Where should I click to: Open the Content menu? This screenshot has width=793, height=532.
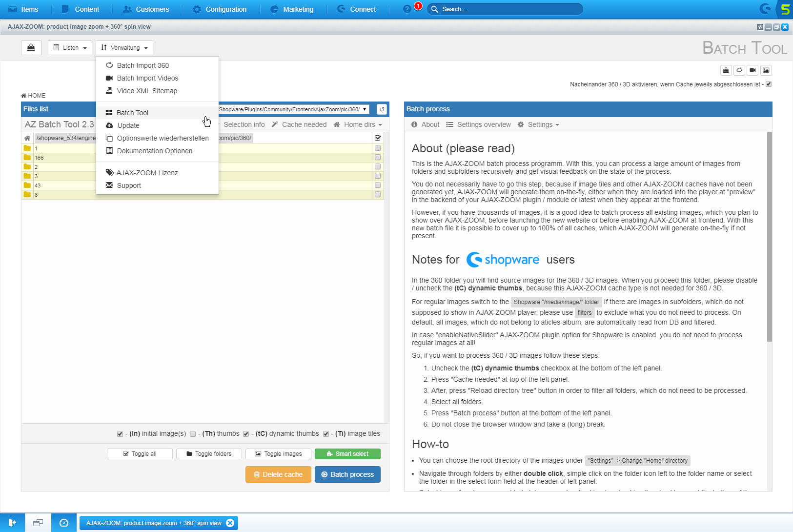coord(81,9)
